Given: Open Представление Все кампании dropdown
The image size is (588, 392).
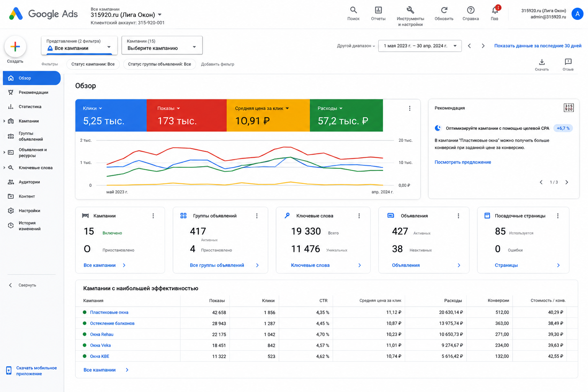Looking at the screenshot, I should pos(79,45).
